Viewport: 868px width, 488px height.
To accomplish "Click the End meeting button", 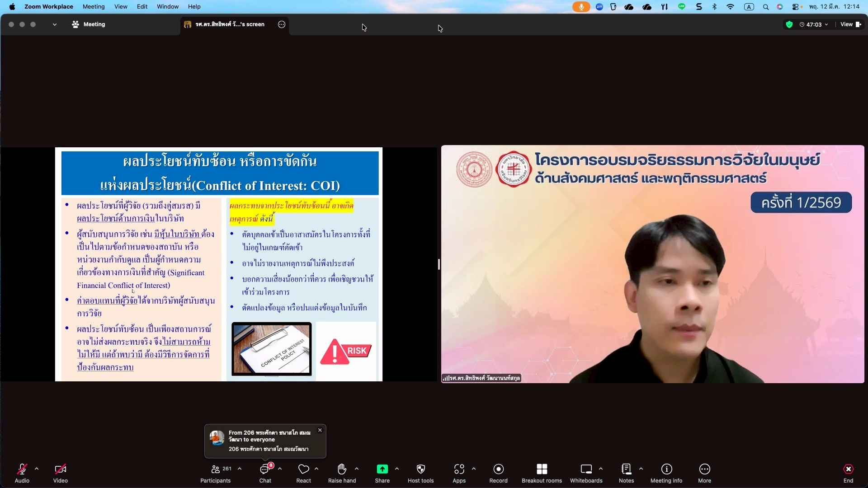I will pos(848,473).
